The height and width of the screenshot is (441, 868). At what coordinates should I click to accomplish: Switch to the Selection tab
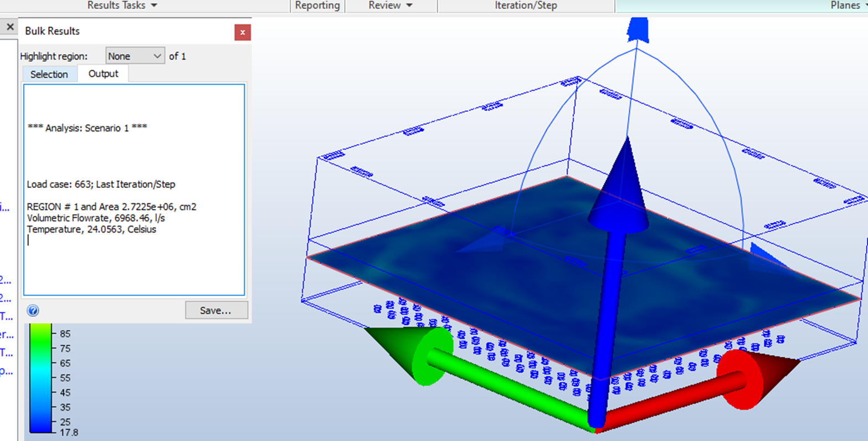(x=49, y=74)
